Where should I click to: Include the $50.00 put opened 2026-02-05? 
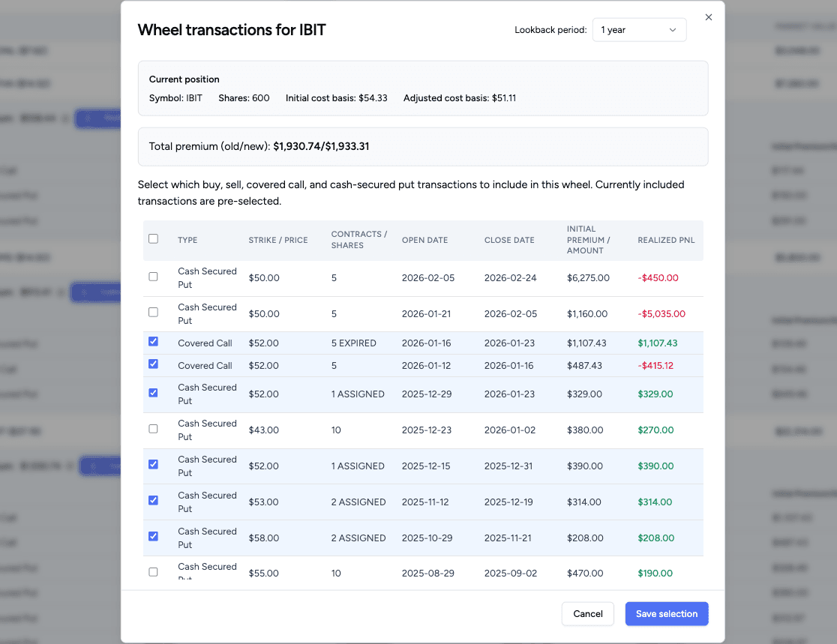click(153, 276)
